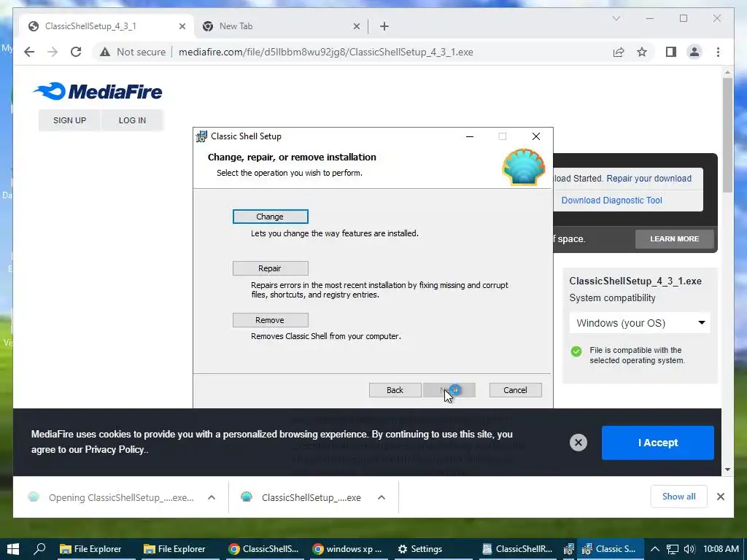Click scrollbar up arrow

(x=727, y=72)
